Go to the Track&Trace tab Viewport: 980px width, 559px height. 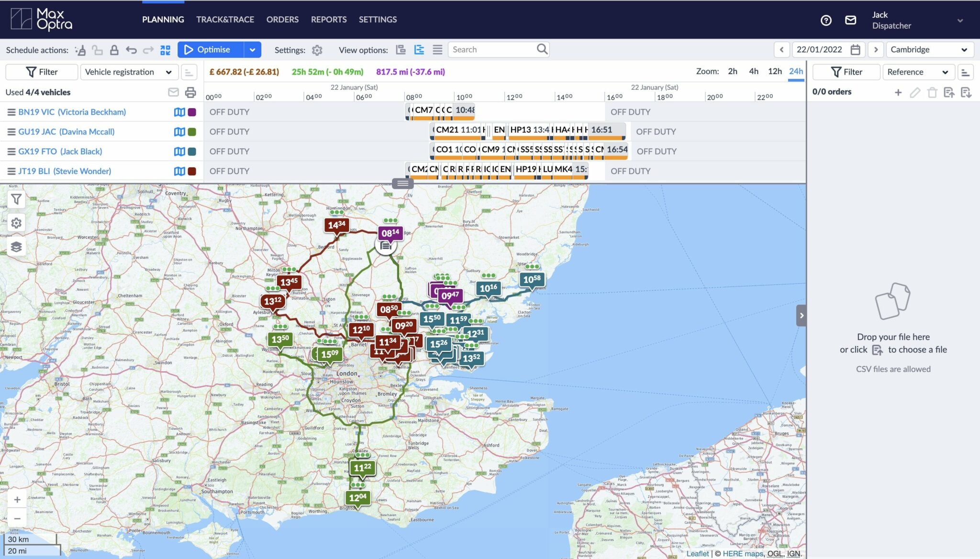click(x=225, y=20)
